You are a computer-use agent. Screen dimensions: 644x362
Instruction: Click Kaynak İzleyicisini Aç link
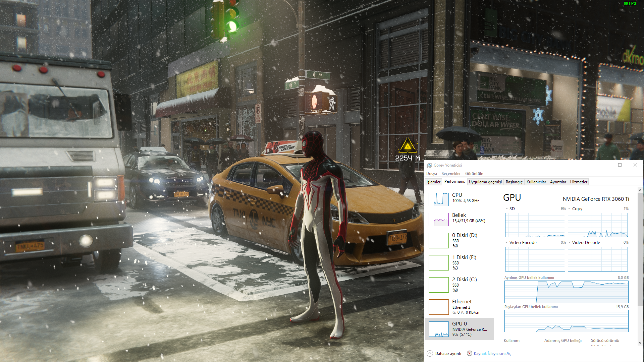point(492,354)
